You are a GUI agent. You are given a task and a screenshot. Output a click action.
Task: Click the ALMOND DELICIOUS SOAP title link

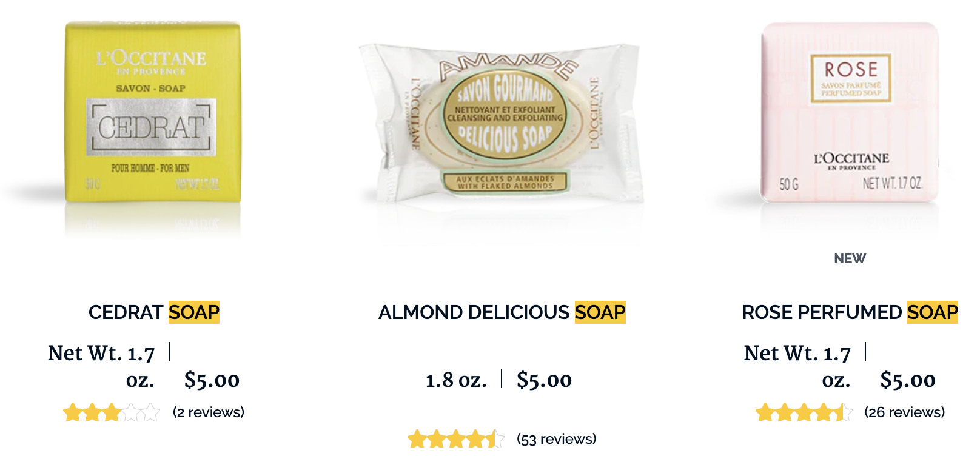502,312
